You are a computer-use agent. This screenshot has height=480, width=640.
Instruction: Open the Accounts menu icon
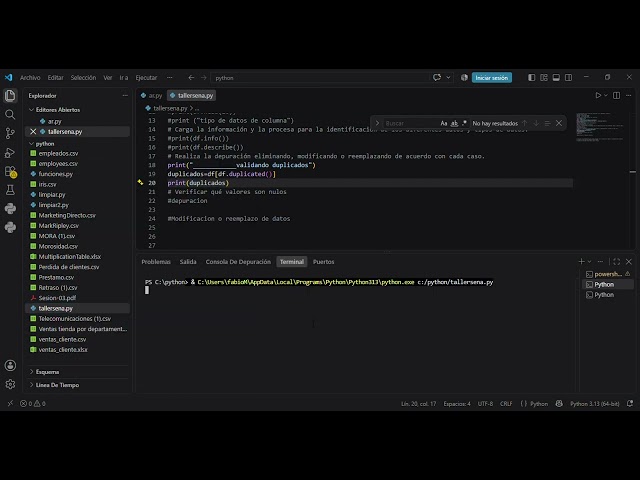pyautogui.click(x=10, y=365)
